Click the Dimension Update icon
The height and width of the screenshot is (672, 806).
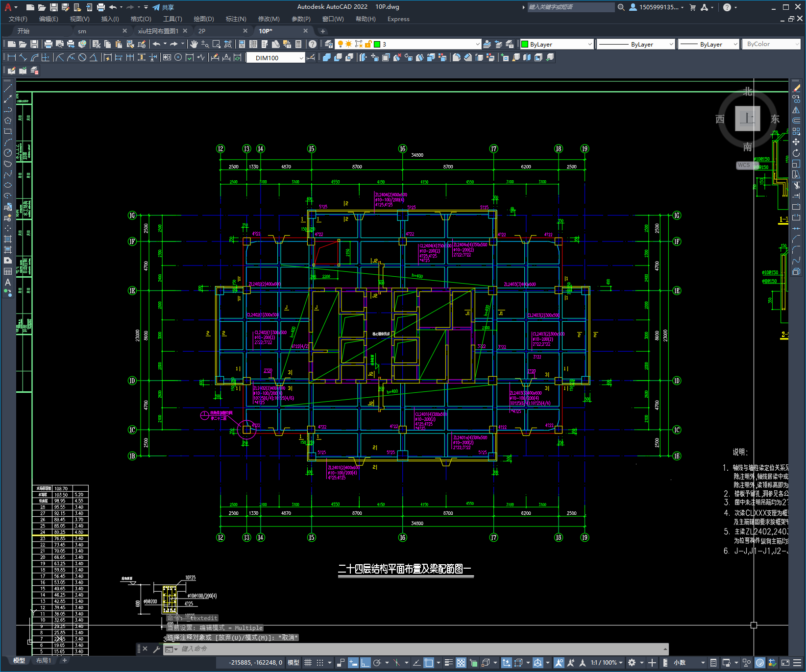[238, 57]
